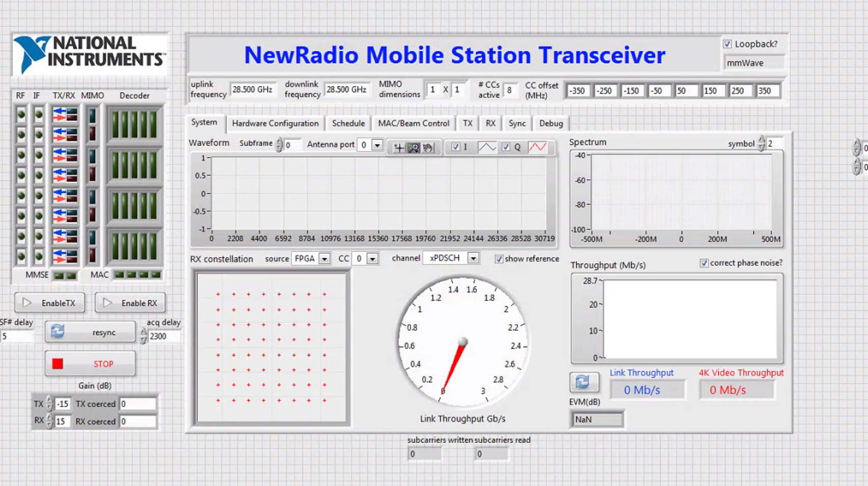Switch to the Schedule tab
The width and height of the screenshot is (868, 486).
(x=348, y=124)
